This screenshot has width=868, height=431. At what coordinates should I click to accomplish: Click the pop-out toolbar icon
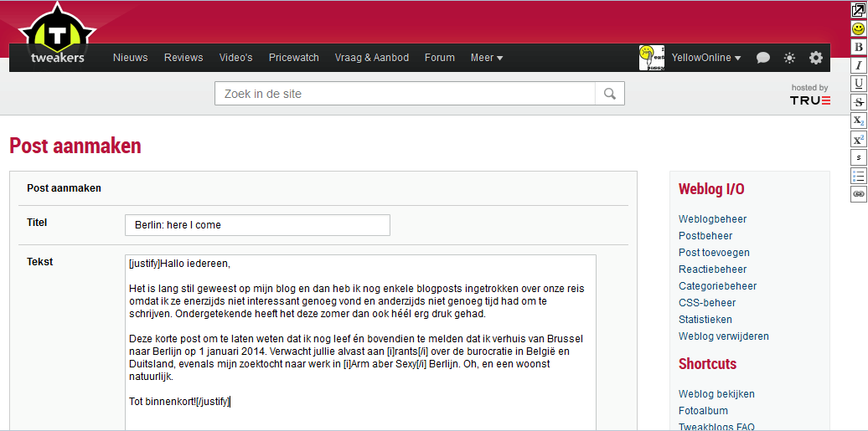click(859, 11)
